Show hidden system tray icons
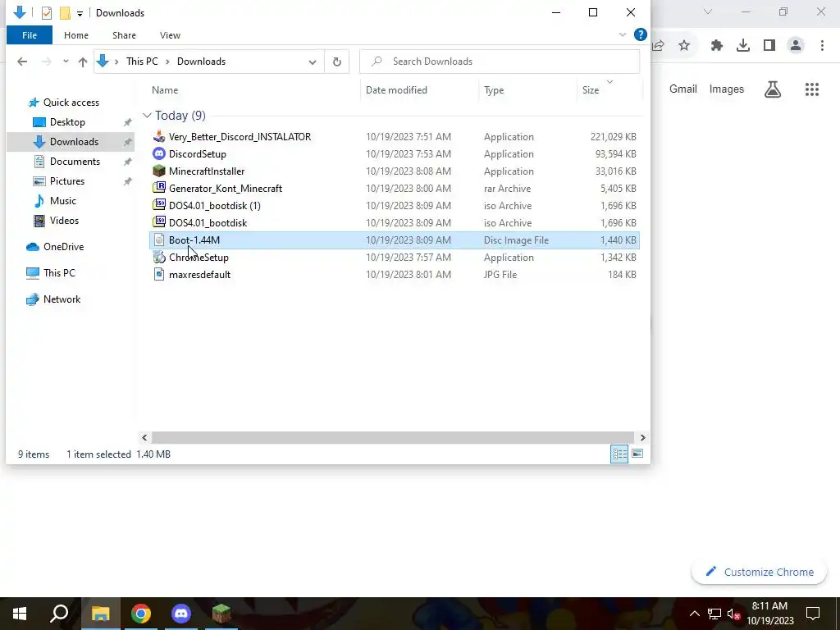The height and width of the screenshot is (630, 840). coord(694,614)
